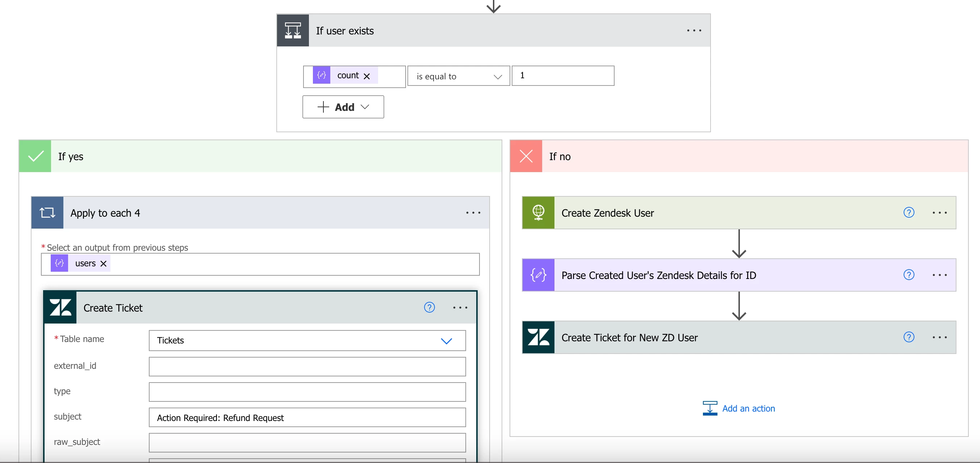Click the condition value field containing 1

click(x=563, y=76)
